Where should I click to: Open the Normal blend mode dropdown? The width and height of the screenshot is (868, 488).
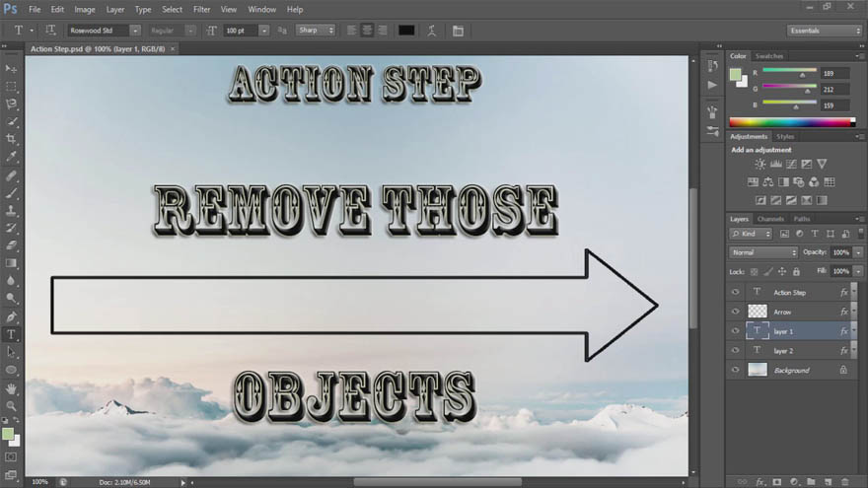pyautogui.click(x=763, y=252)
